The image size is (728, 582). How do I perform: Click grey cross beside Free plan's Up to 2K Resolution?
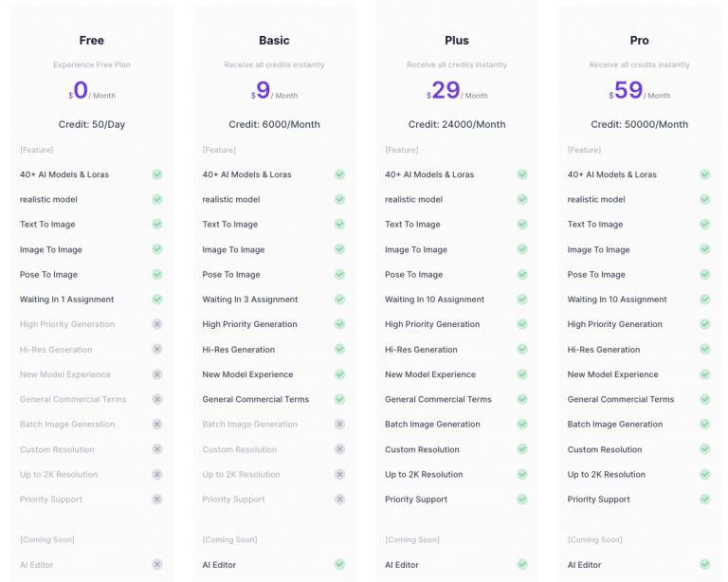point(157,475)
